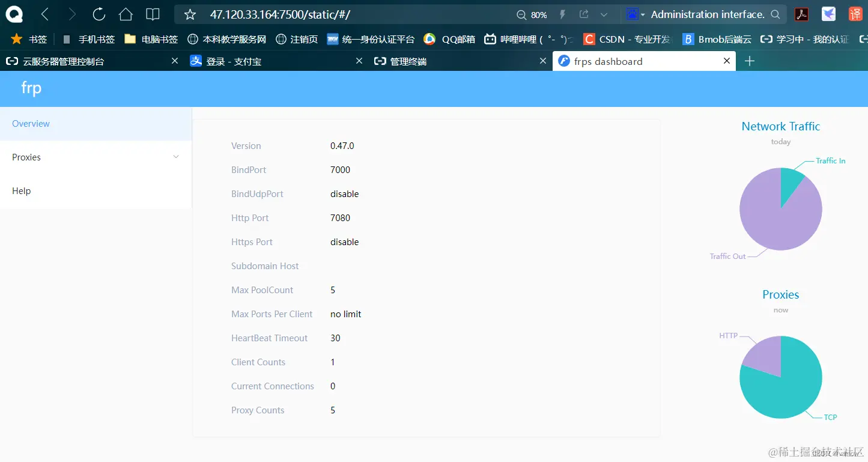Screen dimensions: 868x462
Task: Open the 学习中 bookmark
Action: click(804, 39)
